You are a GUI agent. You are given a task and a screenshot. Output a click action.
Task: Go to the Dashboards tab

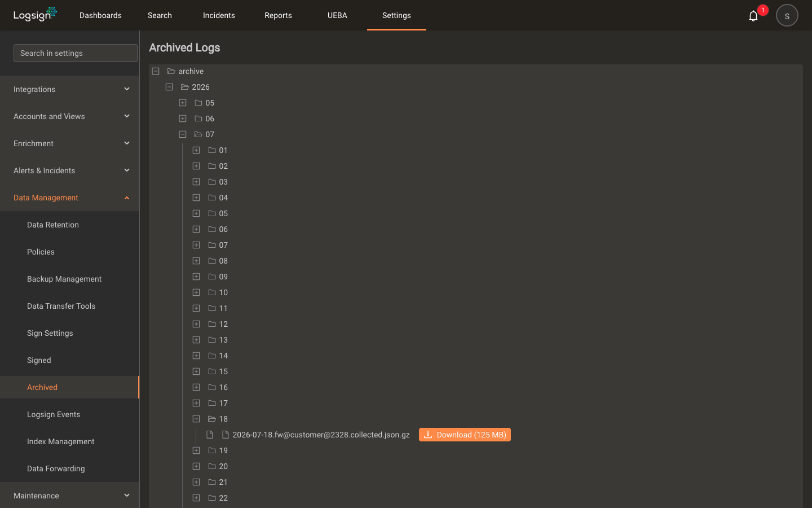pos(100,15)
